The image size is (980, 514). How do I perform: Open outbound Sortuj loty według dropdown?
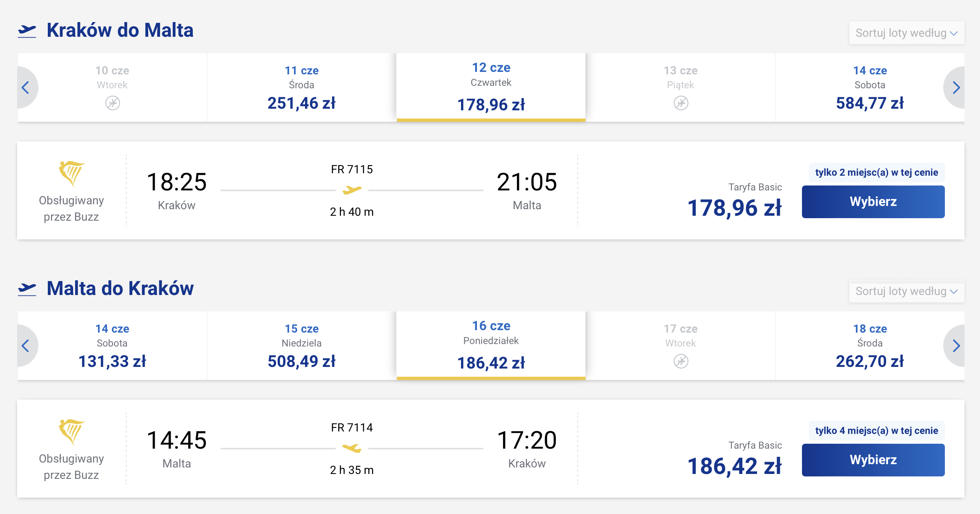pos(906,33)
